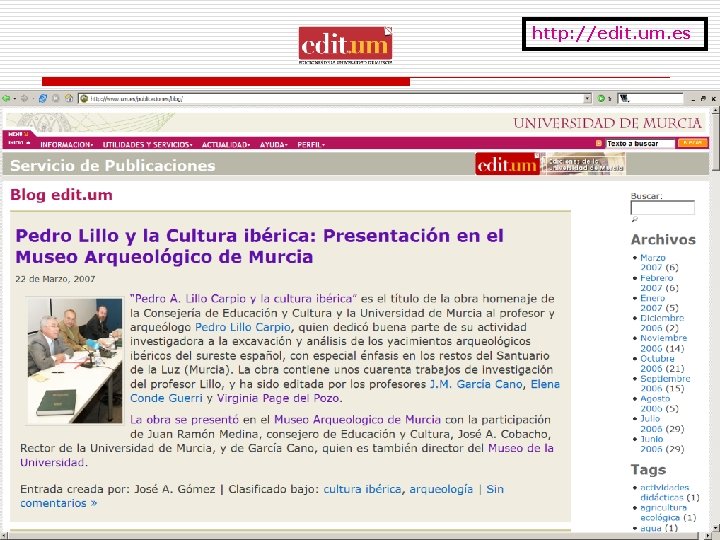Reload the page with the refresh icon
This screenshot has height=540, width=720.
43,98
